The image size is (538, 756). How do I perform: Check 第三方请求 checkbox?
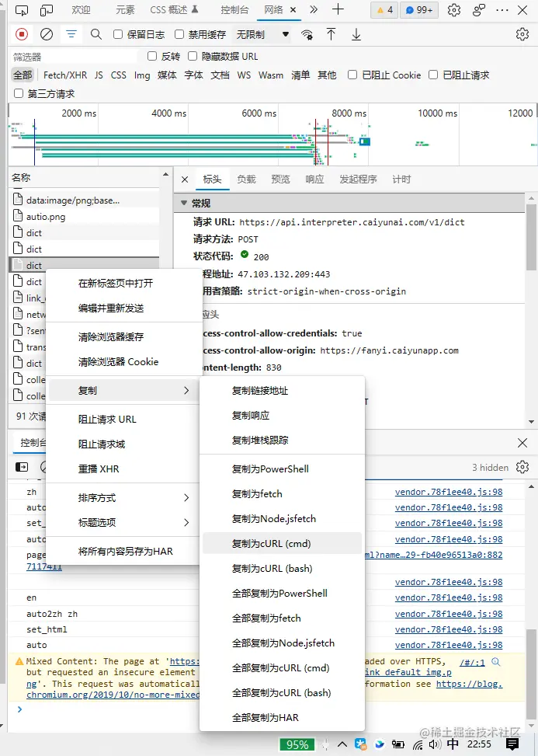[19, 93]
